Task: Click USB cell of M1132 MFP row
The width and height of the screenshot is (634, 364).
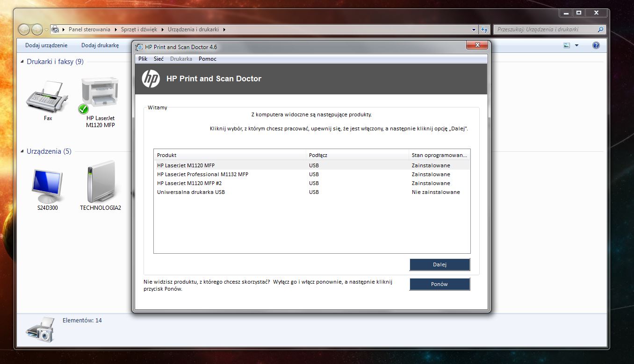Action: pos(314,174)
